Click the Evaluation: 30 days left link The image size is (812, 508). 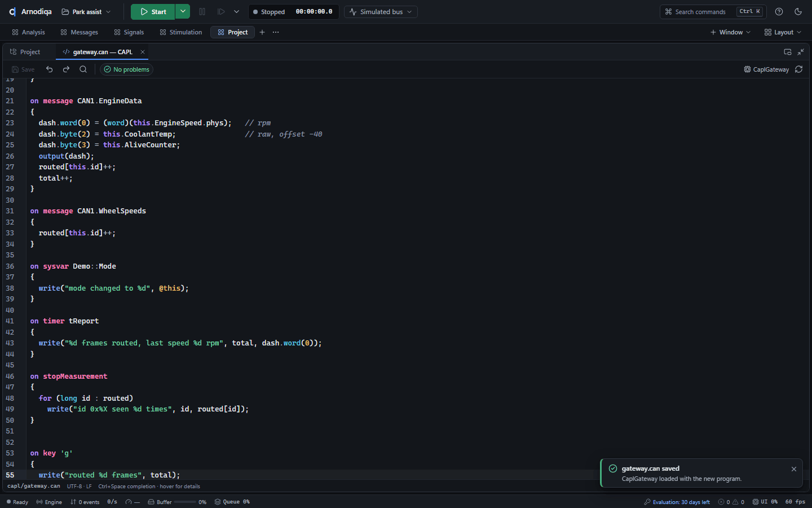pos(677,502)
